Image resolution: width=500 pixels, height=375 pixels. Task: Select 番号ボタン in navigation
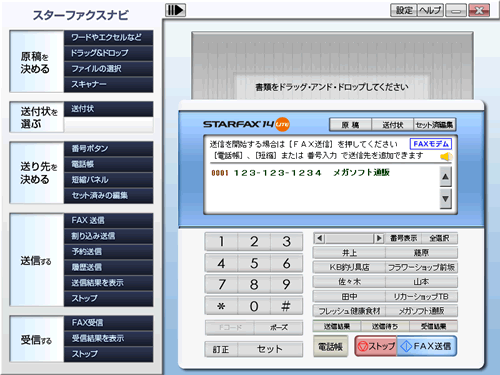[x=108, y=149]
